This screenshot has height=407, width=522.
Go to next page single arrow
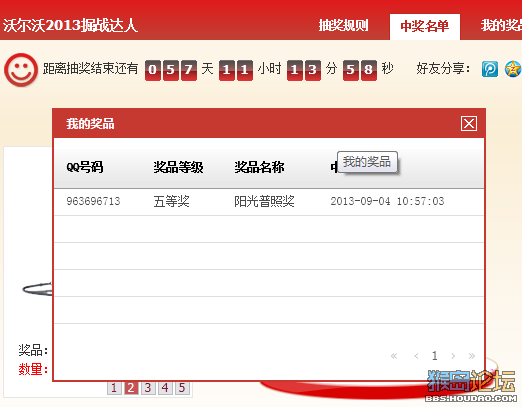click(453, 356)
